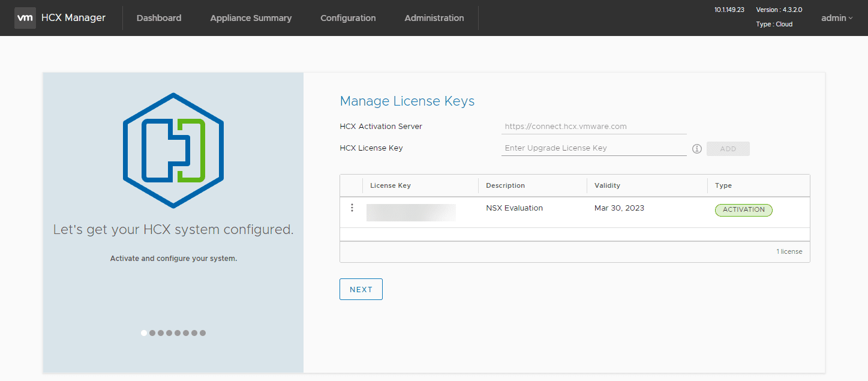
Task: Open the Configuration menu
Action: pyautogui.click(x=348, y=18)
